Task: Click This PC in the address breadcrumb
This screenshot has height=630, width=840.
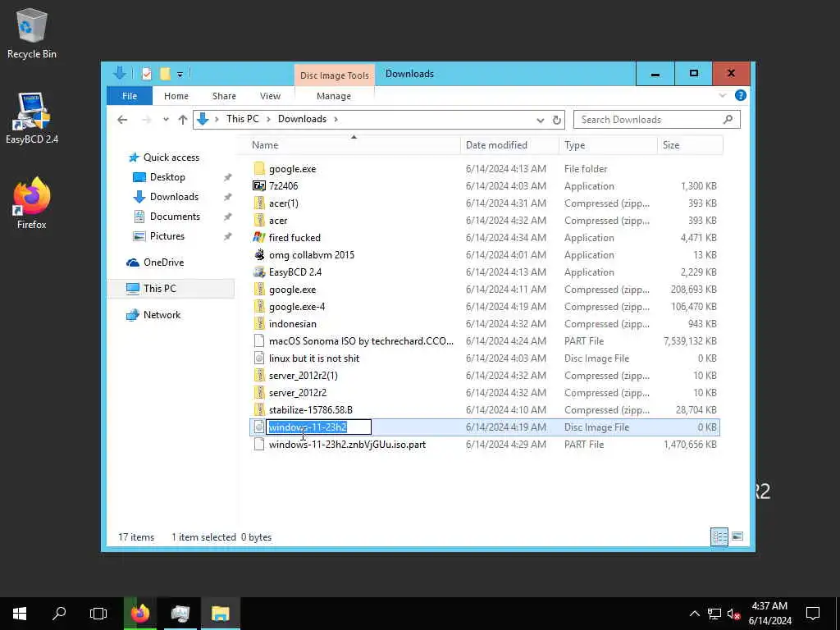Action: (x=242, y=119)
